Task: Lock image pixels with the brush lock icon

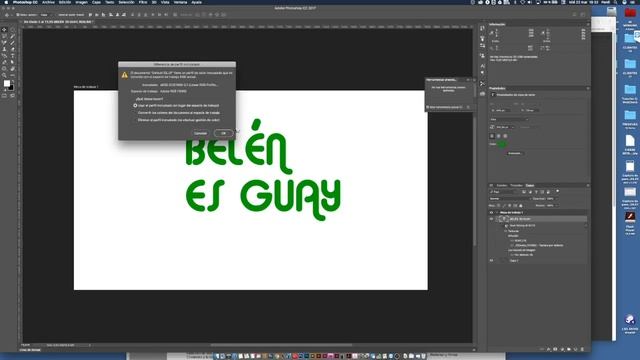Action: 504,205
